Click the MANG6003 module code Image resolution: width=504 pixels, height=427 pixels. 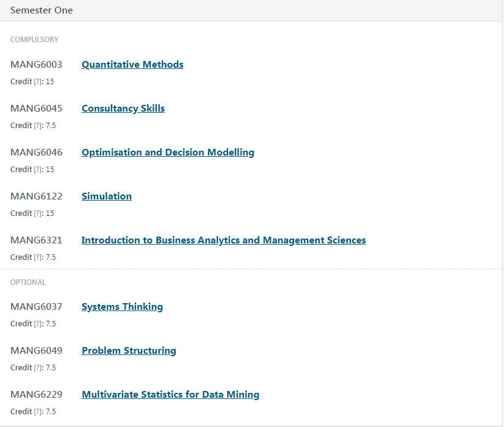coord(36,65)
